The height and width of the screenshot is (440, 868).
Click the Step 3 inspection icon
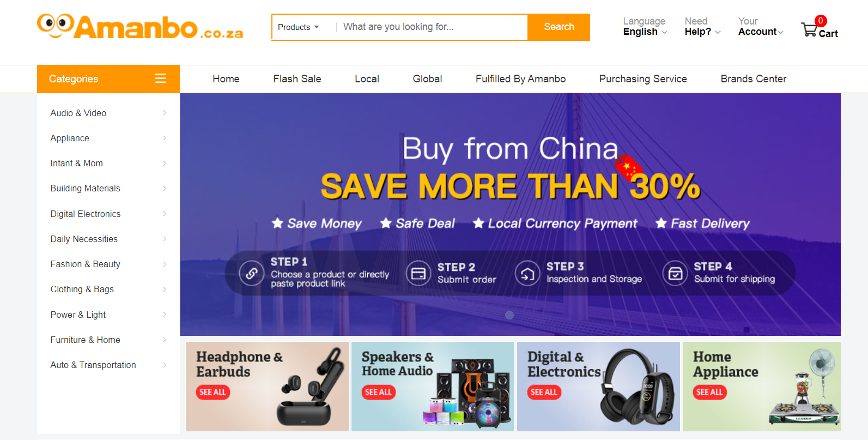[527, 273]
